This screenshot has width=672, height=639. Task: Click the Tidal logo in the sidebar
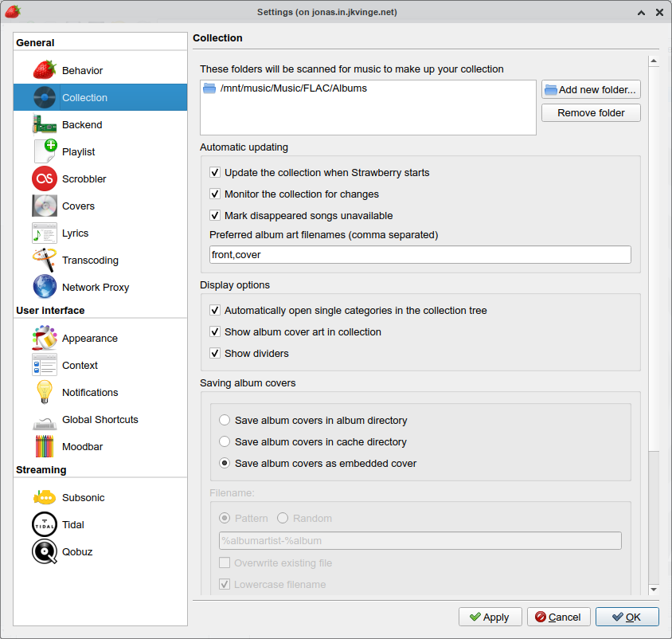45,524
